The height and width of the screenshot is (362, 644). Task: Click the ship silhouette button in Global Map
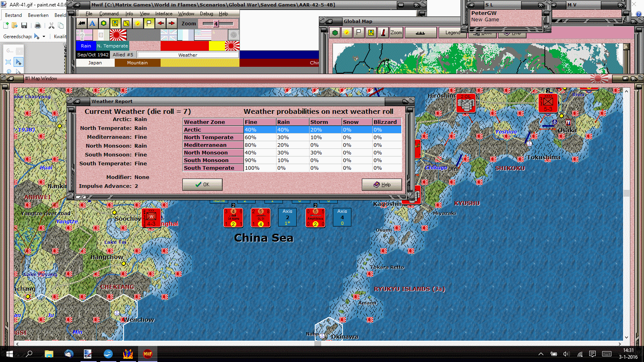pos(421,33)
